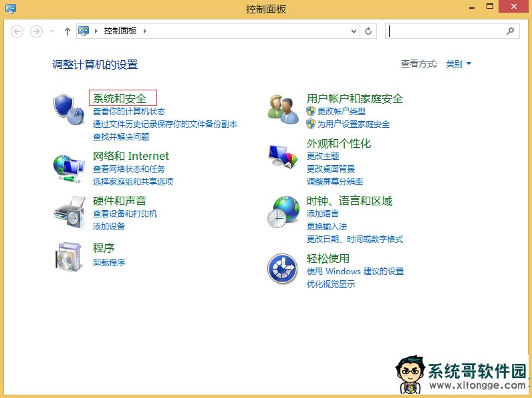The width and height of the screenshot is (532, 398).
Task: Open the 轻松使用 accessibility icon
Action: pyautogui.click(x=282, y=269)
